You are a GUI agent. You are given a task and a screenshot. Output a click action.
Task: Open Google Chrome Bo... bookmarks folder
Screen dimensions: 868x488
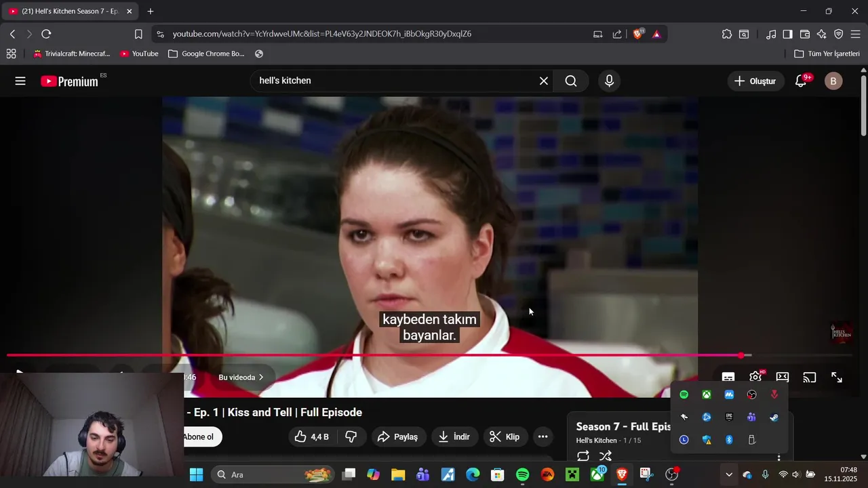[206, 54]
